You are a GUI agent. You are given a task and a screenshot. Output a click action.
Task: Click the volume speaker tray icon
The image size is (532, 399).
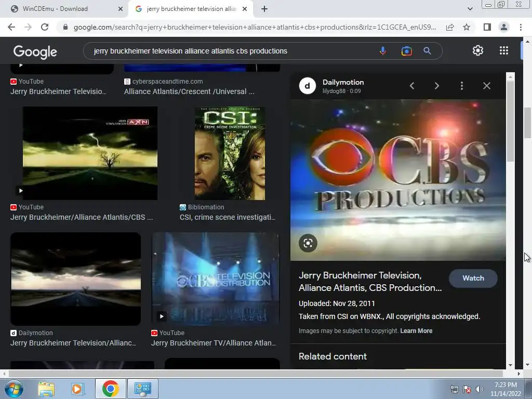click(x=480, y=389)
